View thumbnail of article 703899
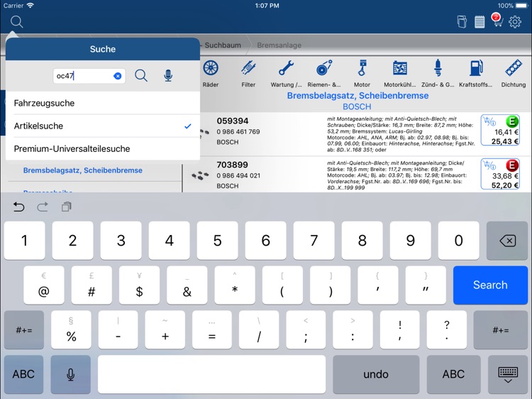The height and width of the screenshot is (399, 532). pos(200,175)
